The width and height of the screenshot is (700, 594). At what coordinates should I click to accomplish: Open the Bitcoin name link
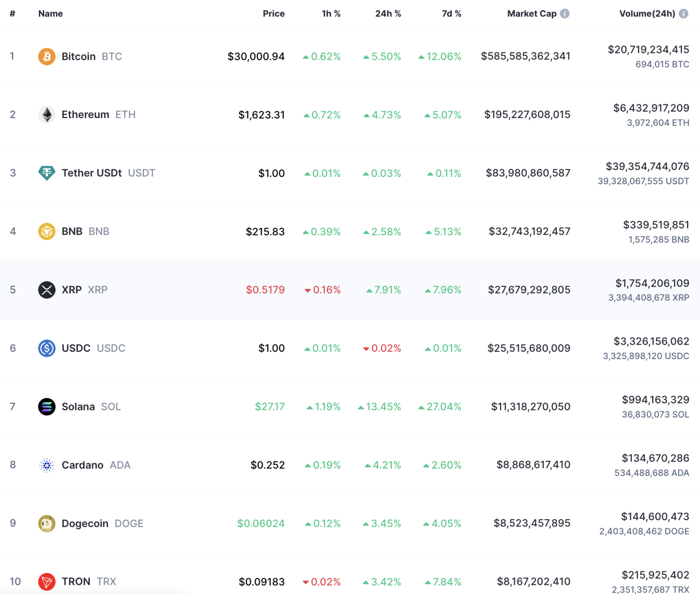coord(78,56)
